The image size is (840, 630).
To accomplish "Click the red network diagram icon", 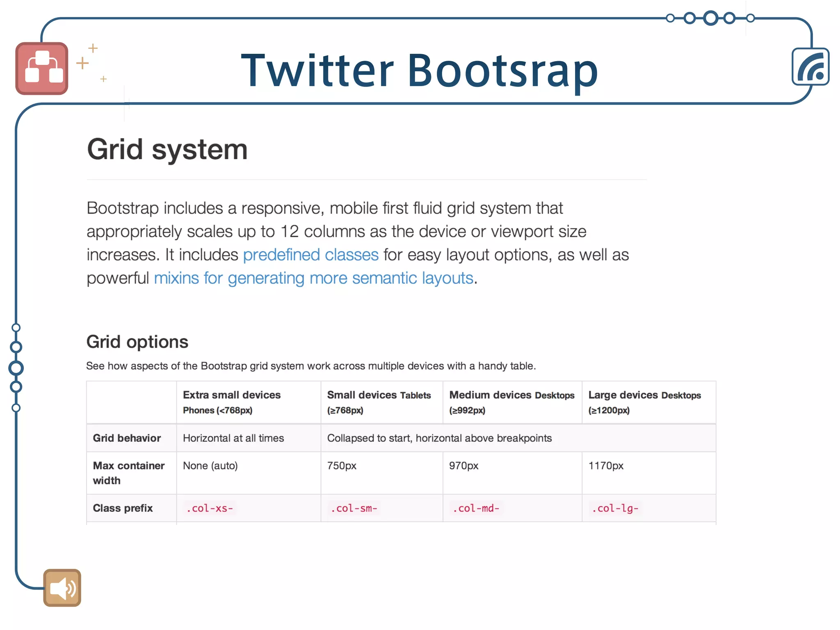I will tap(42, 68).
